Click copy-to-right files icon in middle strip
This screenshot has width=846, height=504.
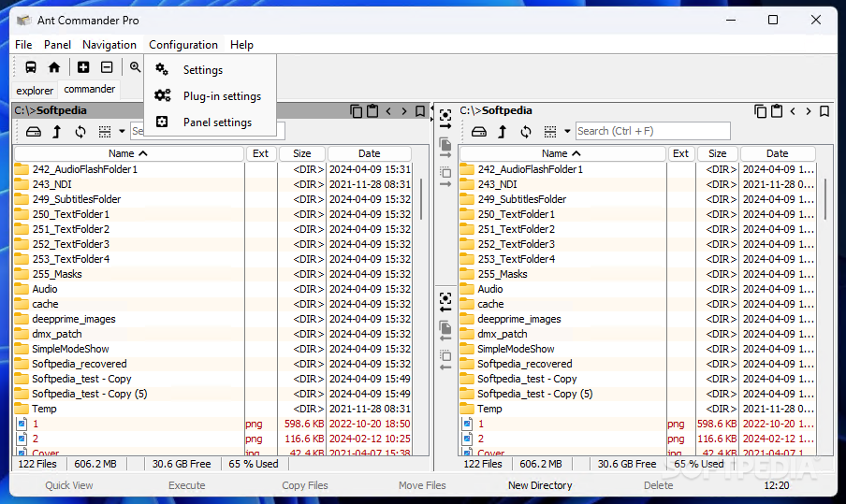pyautogui.click(x=445, y=148)
